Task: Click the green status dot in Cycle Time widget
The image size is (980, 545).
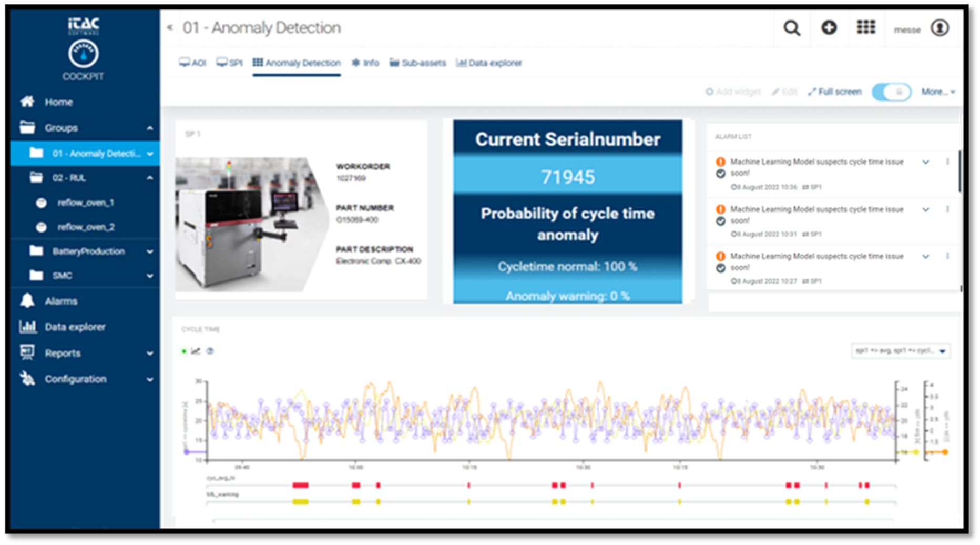Action: pyautogui.click(x=184, y=350)
